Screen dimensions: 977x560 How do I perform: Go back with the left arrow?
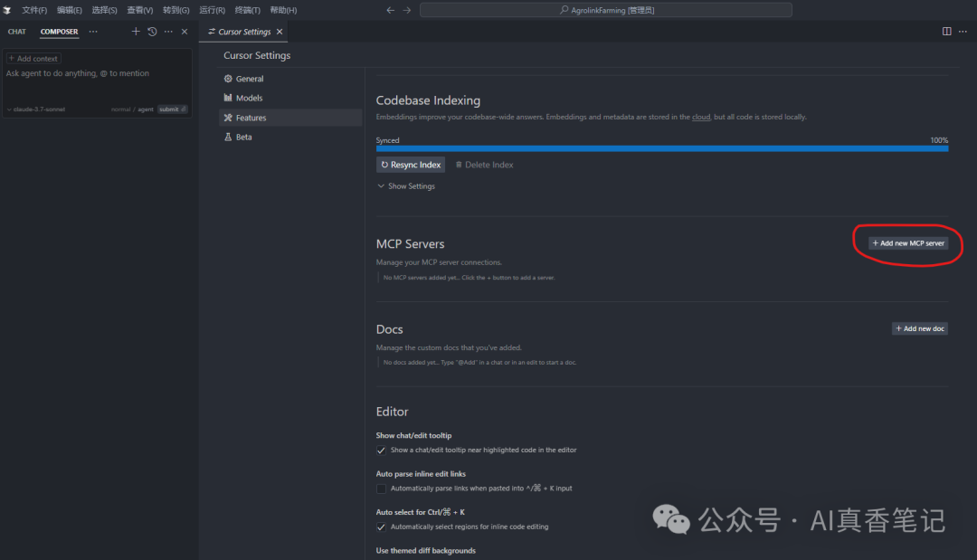(390, 10)
